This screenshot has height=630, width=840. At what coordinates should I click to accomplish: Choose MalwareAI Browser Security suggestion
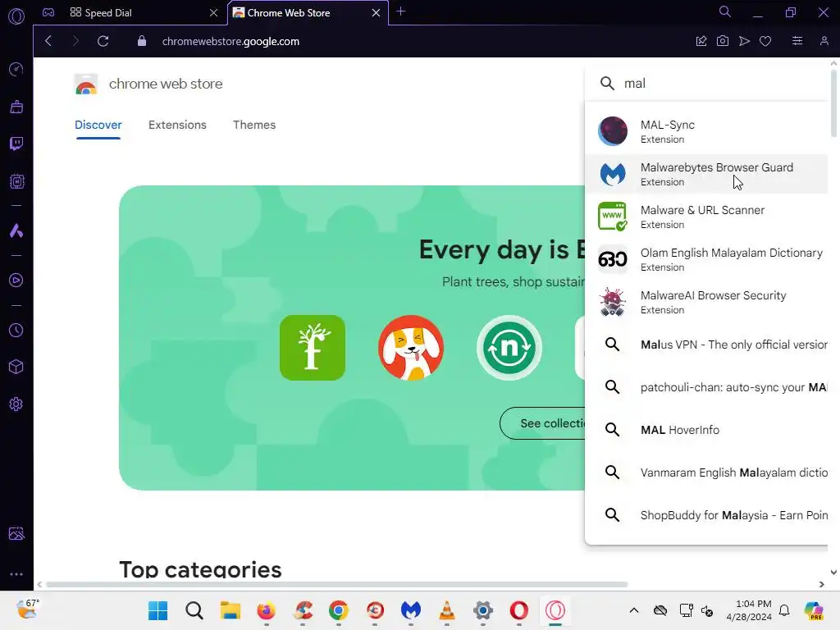point(706,302)
